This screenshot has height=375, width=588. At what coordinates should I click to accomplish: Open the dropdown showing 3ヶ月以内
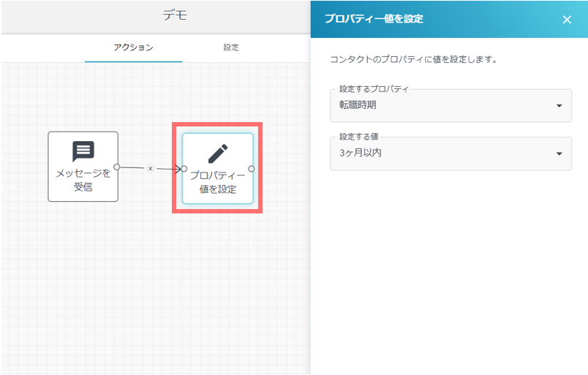point(439,154)
